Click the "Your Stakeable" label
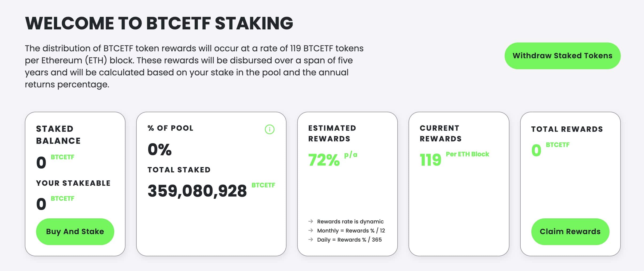The height and width of the screenshot is (271, 644). click(x=73, y=183)
